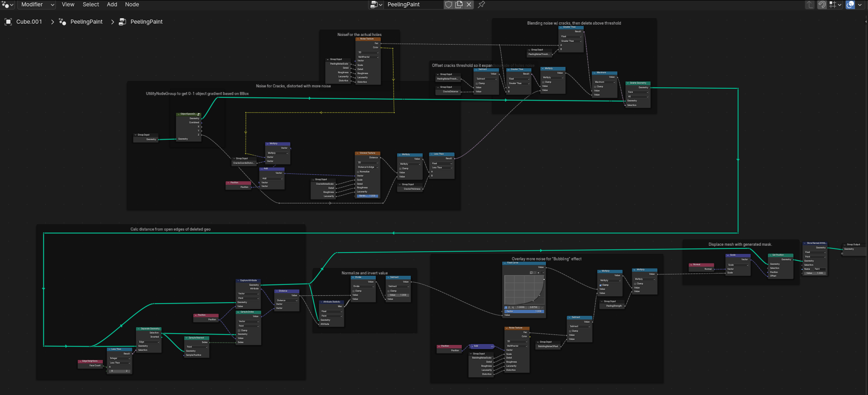The height and width of the screenshot is (395, 868).
Task: Toggle the snapping magnet icon
Action: click(x=822, y=5)
